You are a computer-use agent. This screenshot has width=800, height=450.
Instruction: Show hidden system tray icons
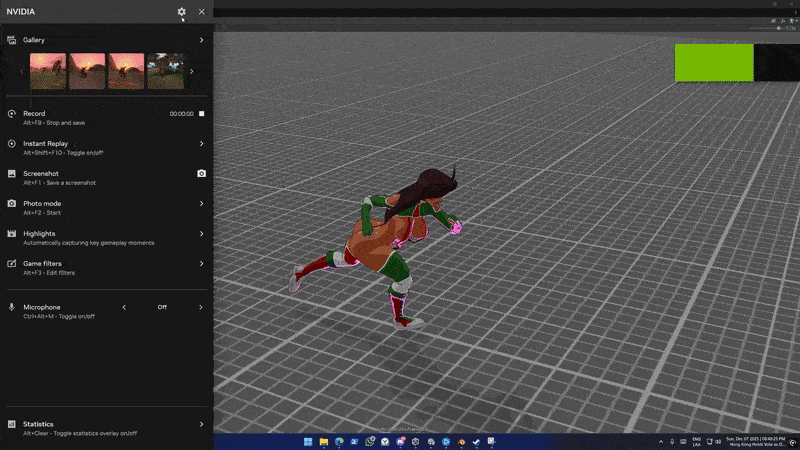point(661,442)
